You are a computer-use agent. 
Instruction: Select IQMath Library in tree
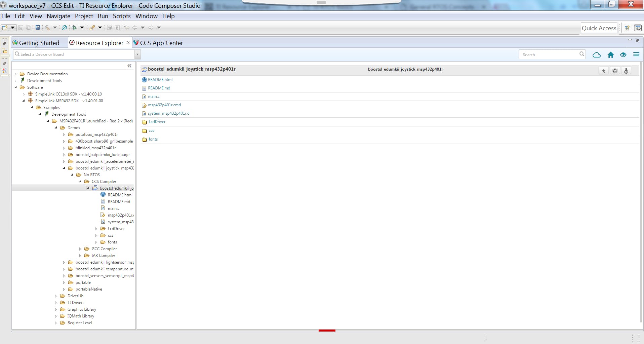point(81,316)
